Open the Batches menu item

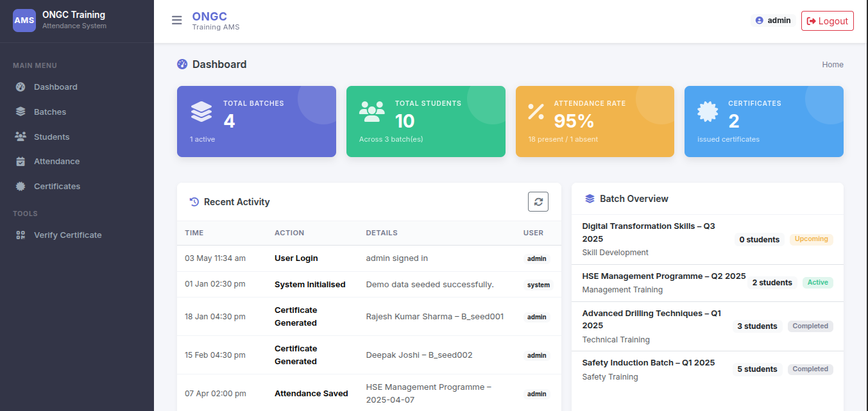click(x=77, y=112)
